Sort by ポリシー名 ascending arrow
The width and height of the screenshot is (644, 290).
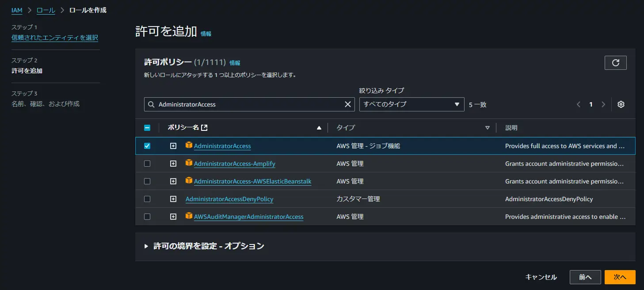coord(319,128)
